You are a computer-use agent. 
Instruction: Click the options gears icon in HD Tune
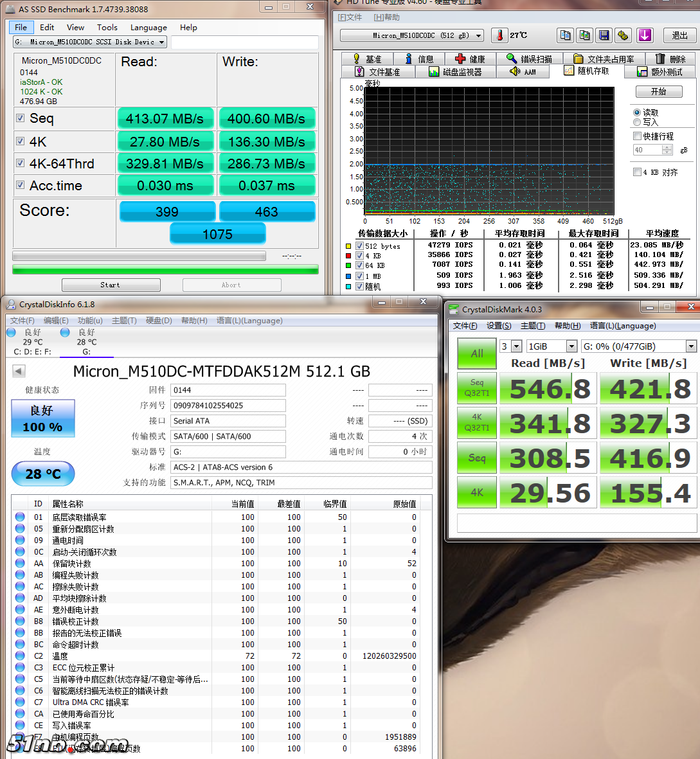pos(622,35)
